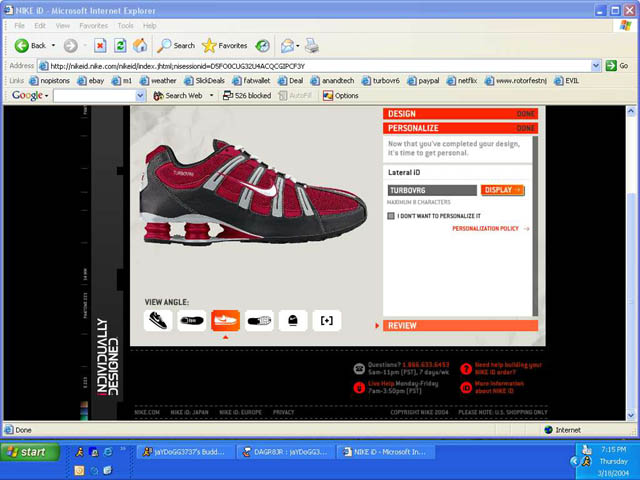This screenshot has width=640, height=480.
Task: Expand the REVIEW section
Action: click(x=460, y=325)
